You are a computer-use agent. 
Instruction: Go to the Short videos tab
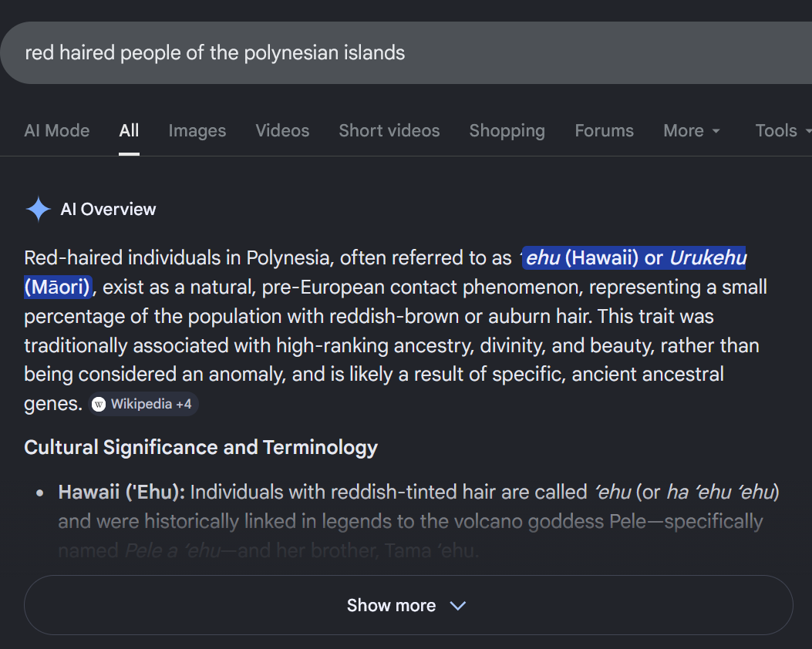(x=389, y=130)
